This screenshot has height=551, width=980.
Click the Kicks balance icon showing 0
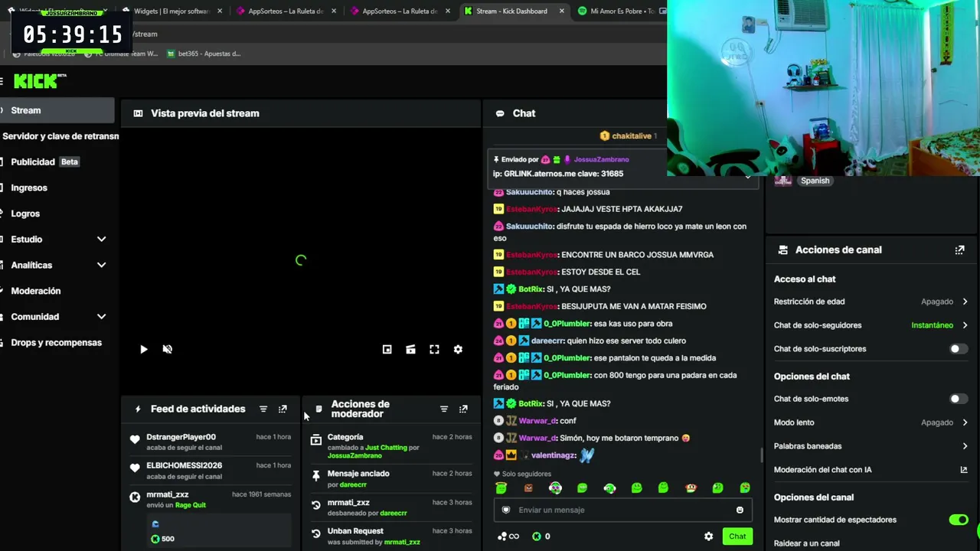pos(537,536)
